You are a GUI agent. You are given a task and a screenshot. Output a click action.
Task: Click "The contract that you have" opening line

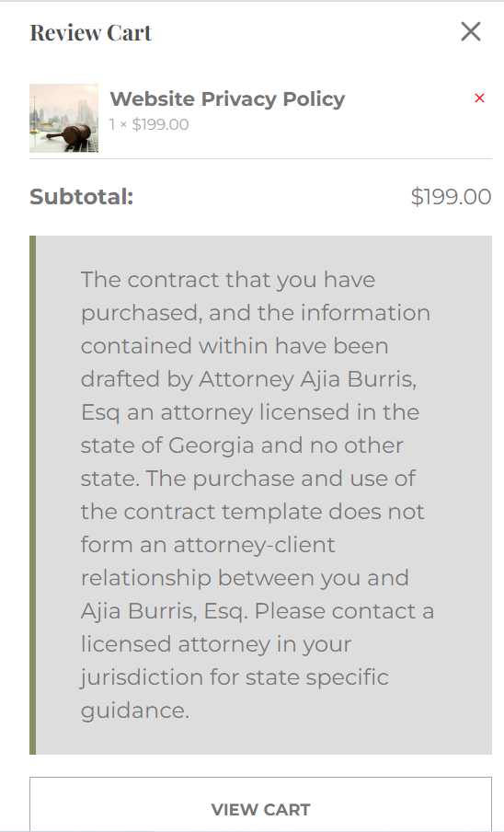click(228, 280)
